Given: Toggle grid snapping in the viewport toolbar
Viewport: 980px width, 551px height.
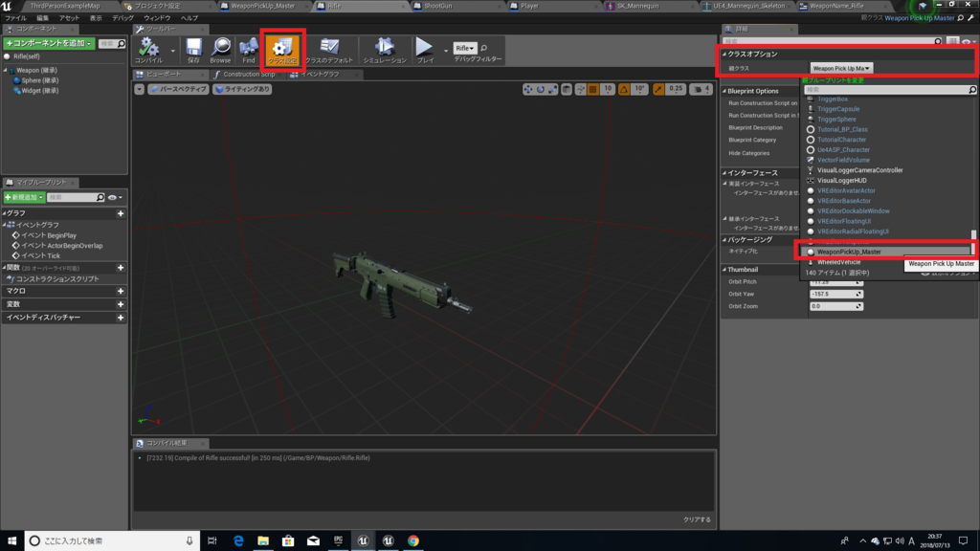Looking at the screenshot, I should (593, 89).
